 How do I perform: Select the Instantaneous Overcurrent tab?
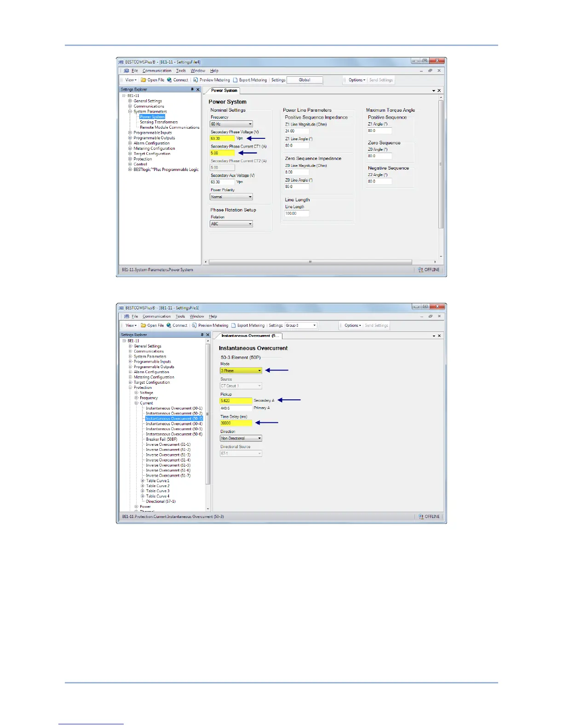tap(250, 336)
